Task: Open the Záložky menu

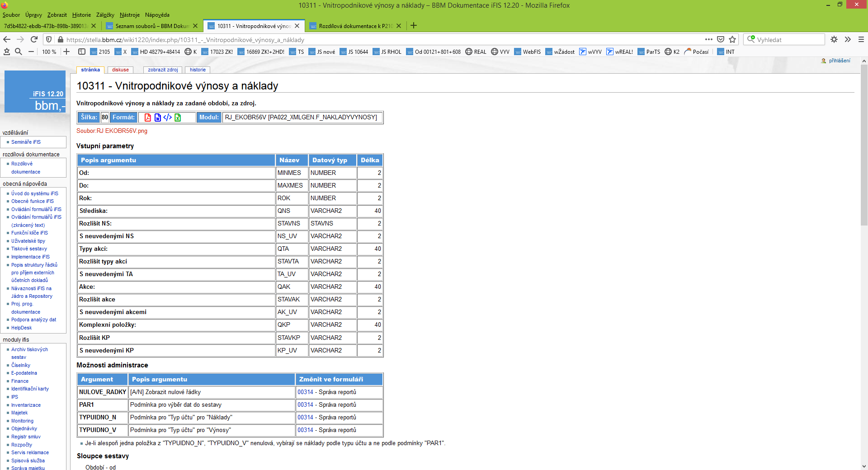Action: 105,15
